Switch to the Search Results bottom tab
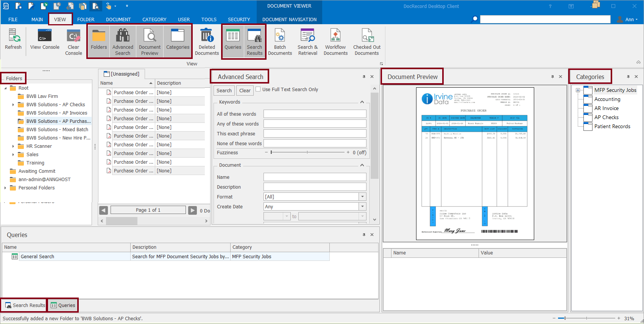Screen dimensions: 644x324 [x=25, y=305]
